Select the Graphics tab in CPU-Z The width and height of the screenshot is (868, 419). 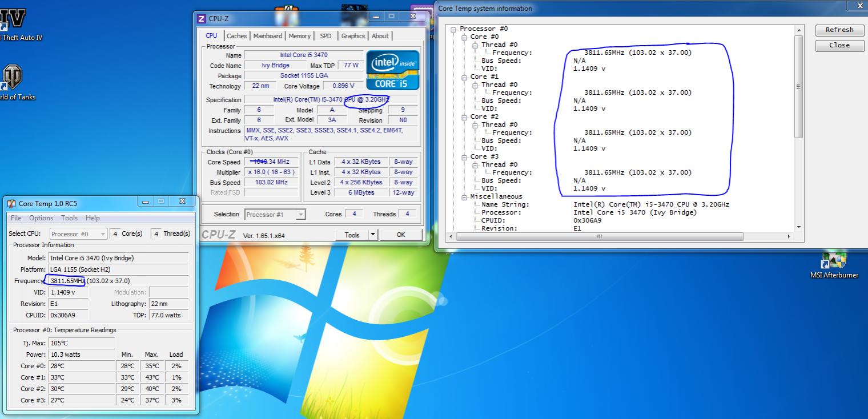(353, 36)
